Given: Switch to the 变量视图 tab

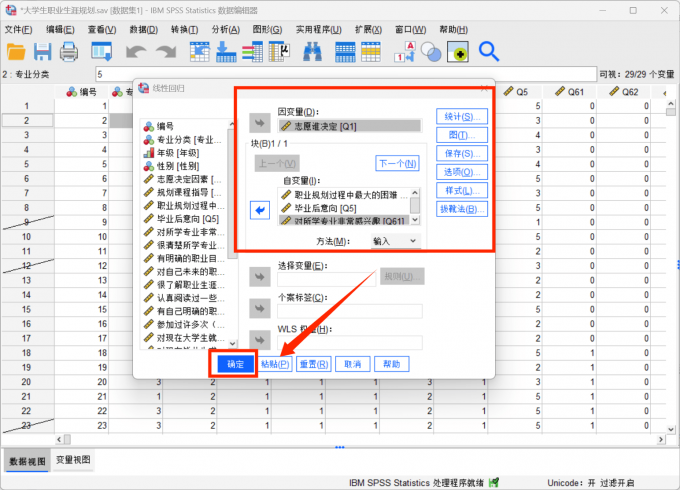Looking at the screenshot, I should [73, 460].
